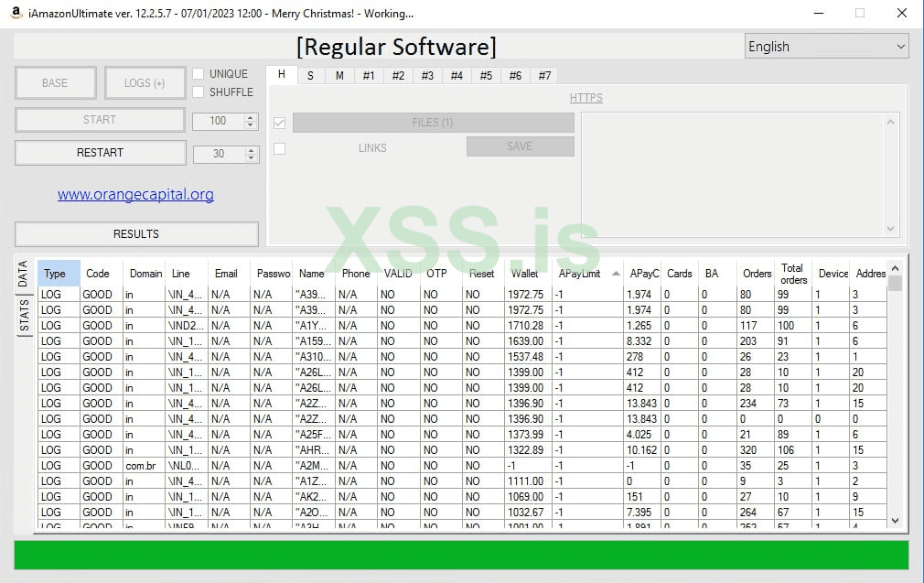
Task: Check the box next to LINKS
Action: (280, 148)
